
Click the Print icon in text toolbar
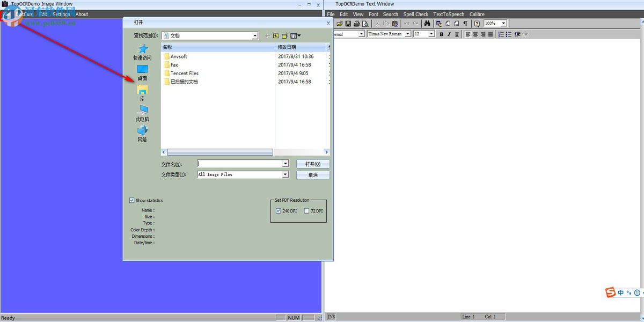[x=356, y=24]
